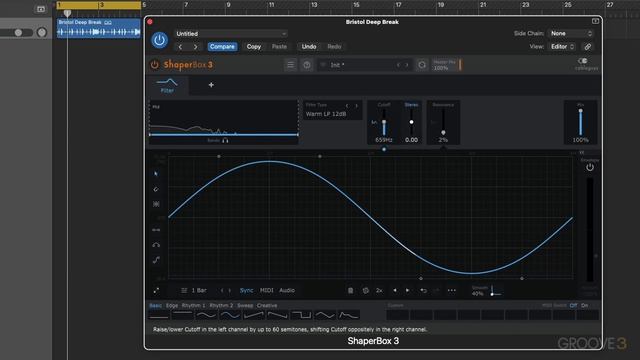Switch to Rhythm 1 wave presets tab
Image resolution: width=640 pixels, height=360 pixels.
tap(193, 305)
